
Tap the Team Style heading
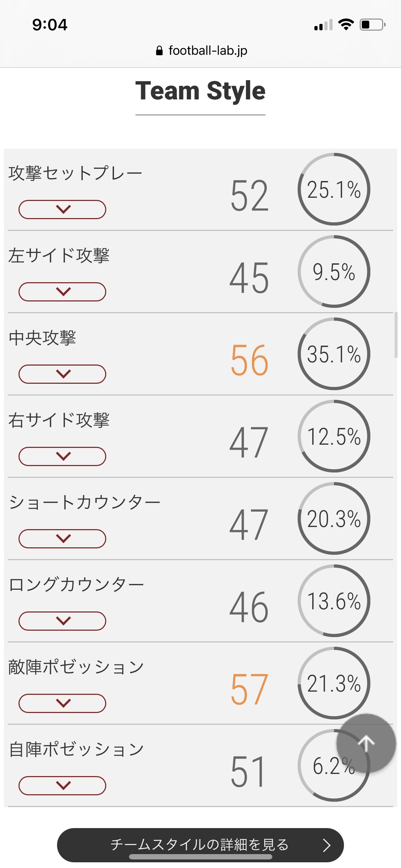click(x=200, y=91)
